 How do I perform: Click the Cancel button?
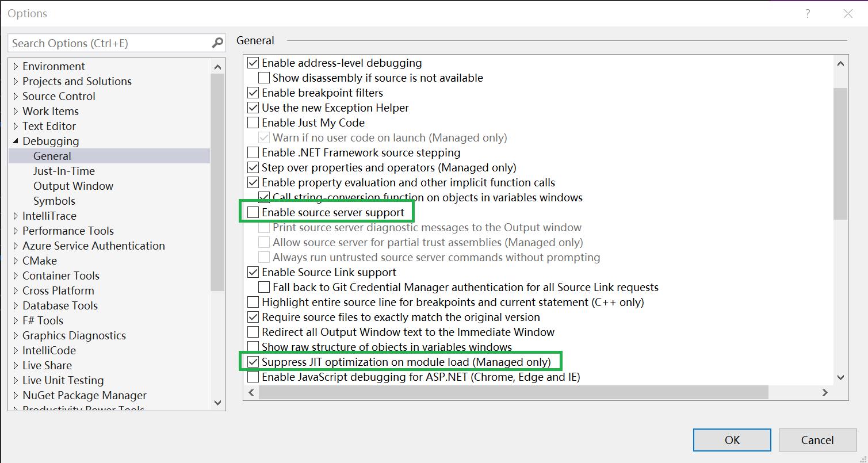click(x=817, y=440)
